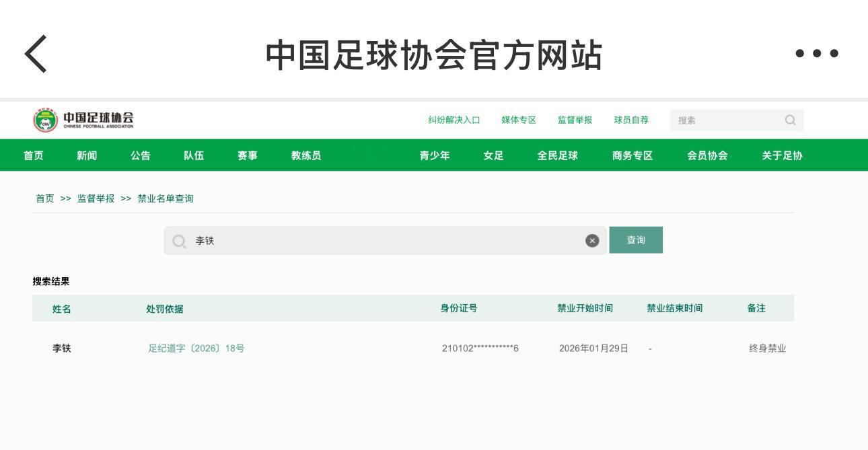The image size is (868, 450).
Task: Click the 禁业结束时间 column header
Action: click(675, 308)
